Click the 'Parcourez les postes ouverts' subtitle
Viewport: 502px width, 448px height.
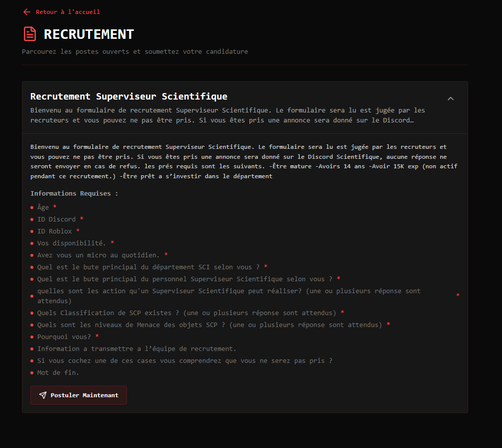coord(134,51)
